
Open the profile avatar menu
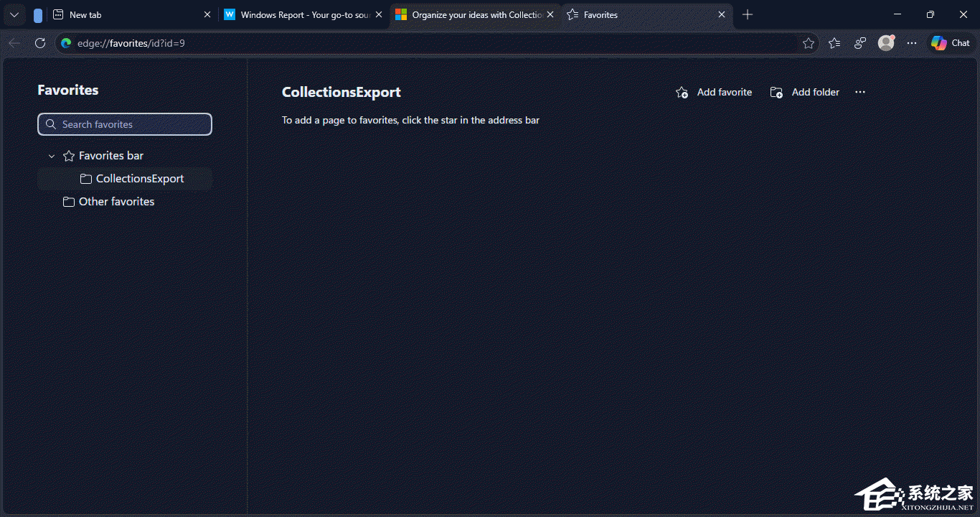tap(887, 43)
